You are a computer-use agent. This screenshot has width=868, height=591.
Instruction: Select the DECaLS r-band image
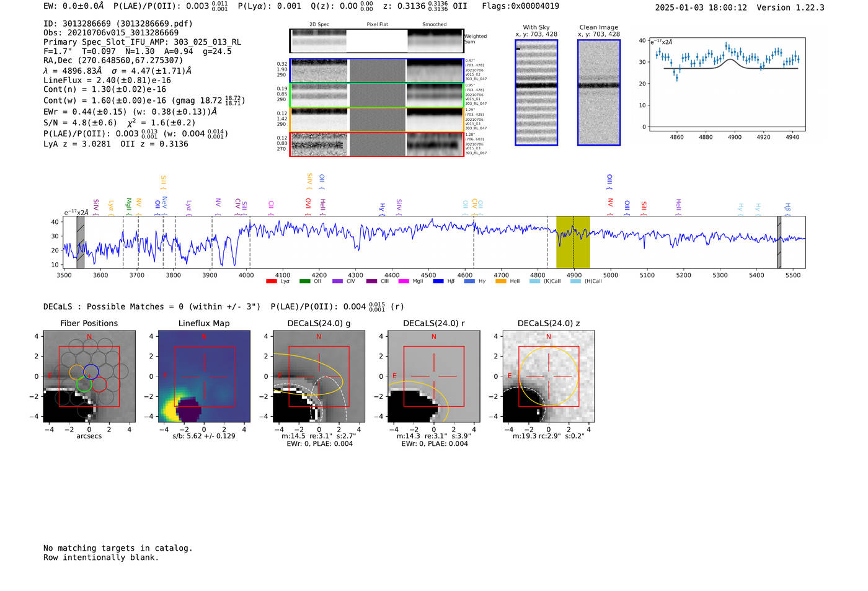click(434, 376)
